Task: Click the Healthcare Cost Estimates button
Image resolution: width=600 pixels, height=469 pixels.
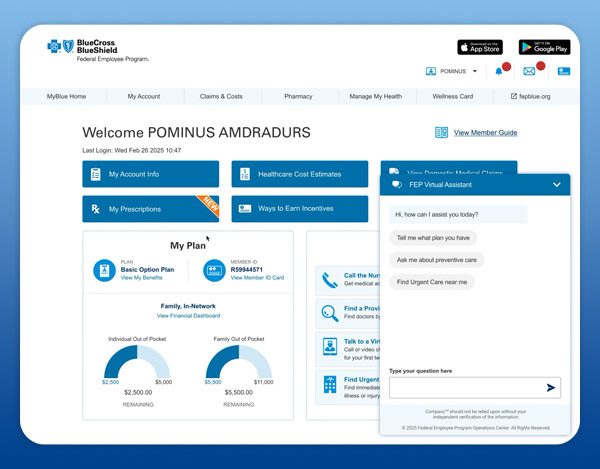Action: [300, 174]
